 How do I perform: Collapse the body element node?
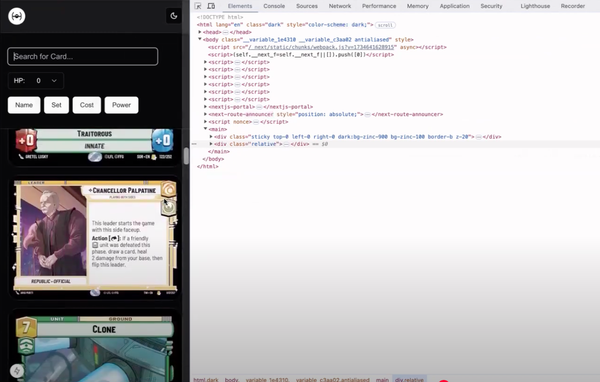click(x=200, y=39)
